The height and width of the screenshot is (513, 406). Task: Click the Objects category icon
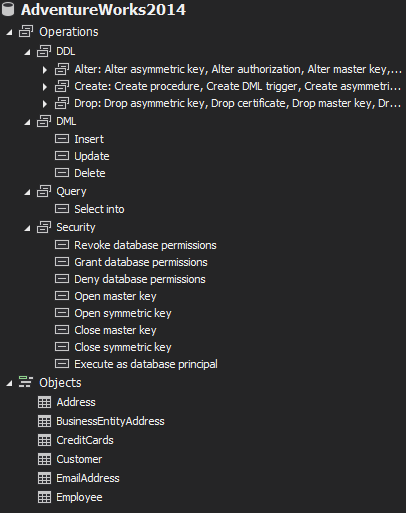[x=26, y=382]
